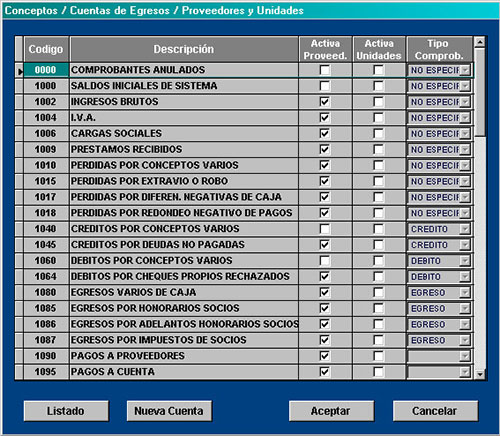Toggle Activa Proveed. checkbox for INGRESOS BRUTOS
500x436 pixels.
click(x=325, y=102)
